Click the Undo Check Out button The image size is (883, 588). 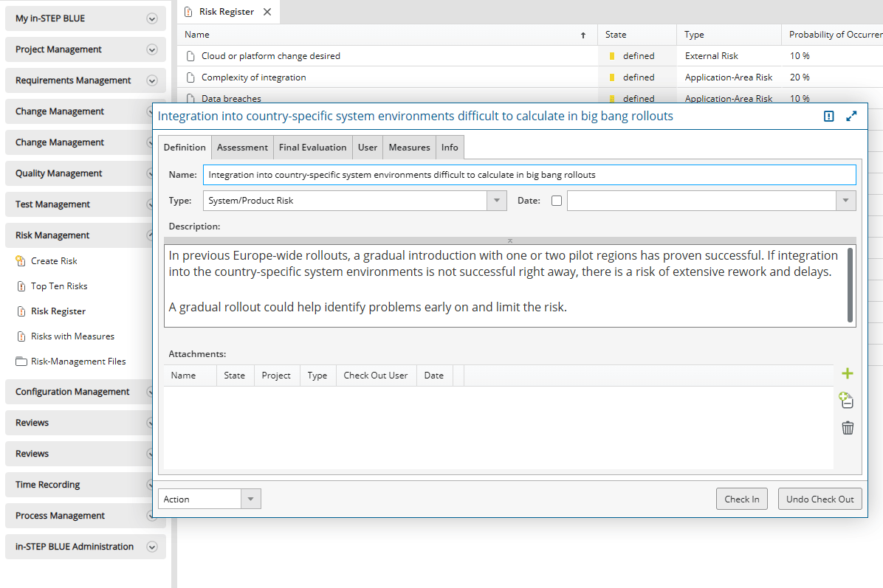820,499
